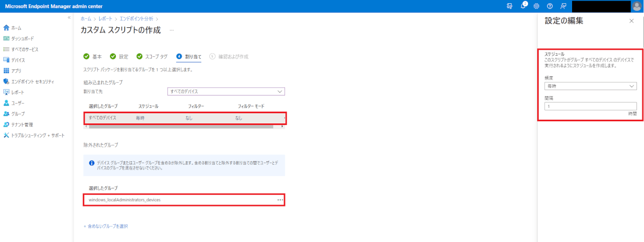Open the notifications bell icon

[x=523, y=6]
